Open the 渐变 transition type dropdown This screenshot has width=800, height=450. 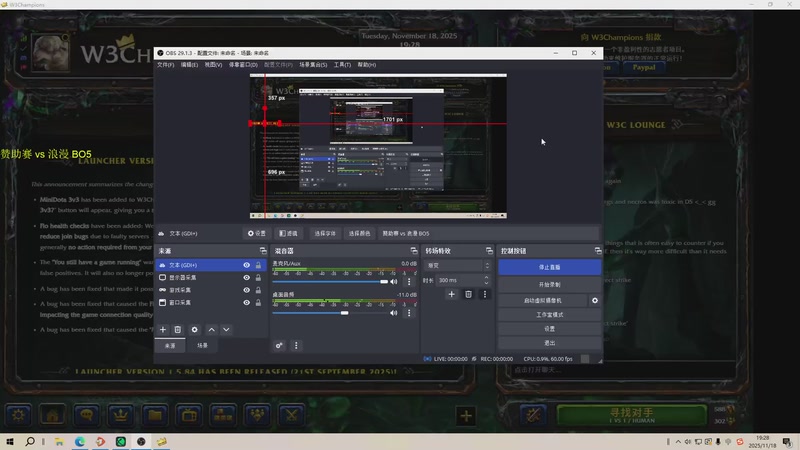click(x=457, y=265)
